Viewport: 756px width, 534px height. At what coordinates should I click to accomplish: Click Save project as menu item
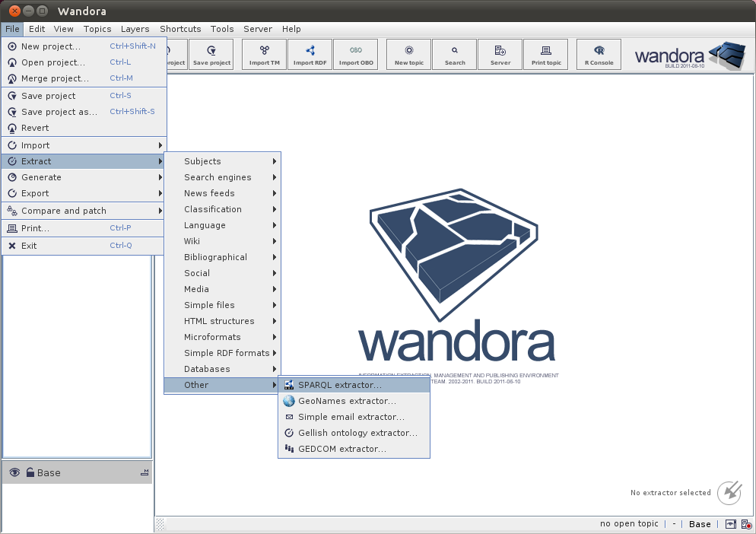click(x=59, y=112)
